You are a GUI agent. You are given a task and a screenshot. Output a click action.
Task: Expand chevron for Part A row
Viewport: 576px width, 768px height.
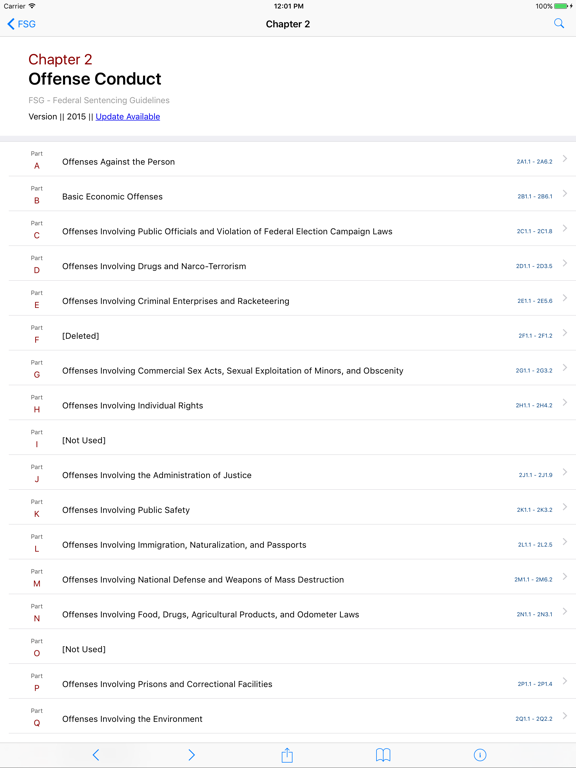click(565, 158)
